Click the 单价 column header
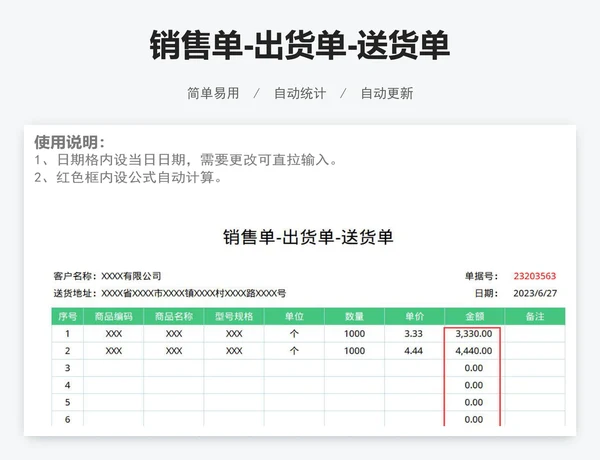Viewport: 600px width, 460px height. pos(414,316)
